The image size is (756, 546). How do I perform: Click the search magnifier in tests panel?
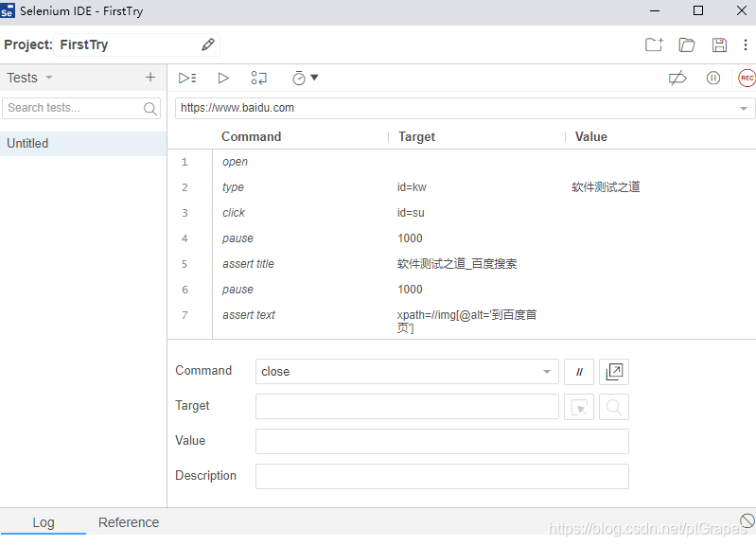click(150, 109)
